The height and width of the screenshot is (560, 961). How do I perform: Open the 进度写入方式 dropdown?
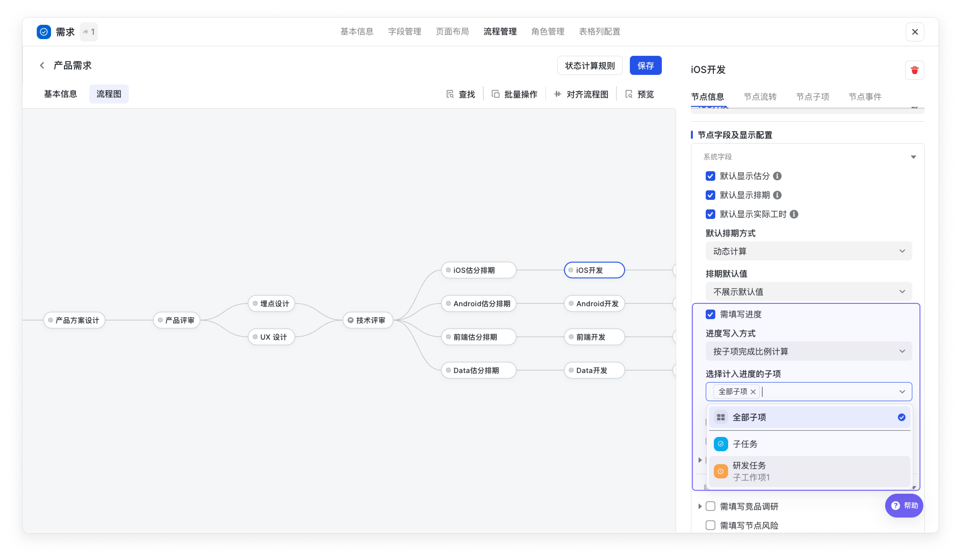point(809,351)
